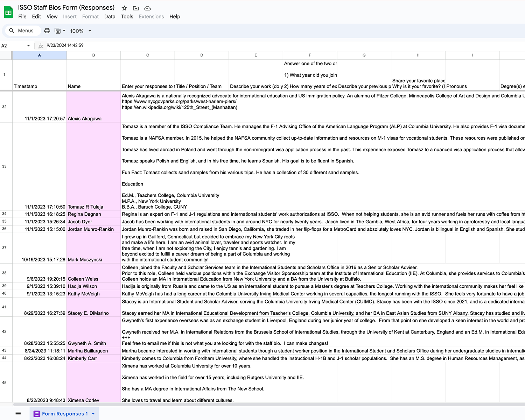The height and width of the screenshot is (420, 525).
Task: Check the cloud document status icon
Action: [x=147, y=8]
